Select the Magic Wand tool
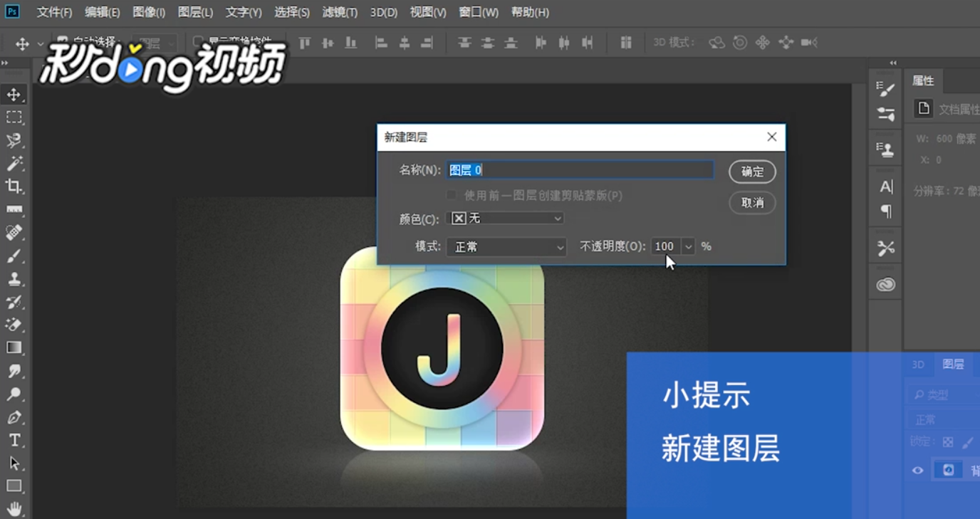This screenshot has height=519, width=980. click(x=14, y=164)
